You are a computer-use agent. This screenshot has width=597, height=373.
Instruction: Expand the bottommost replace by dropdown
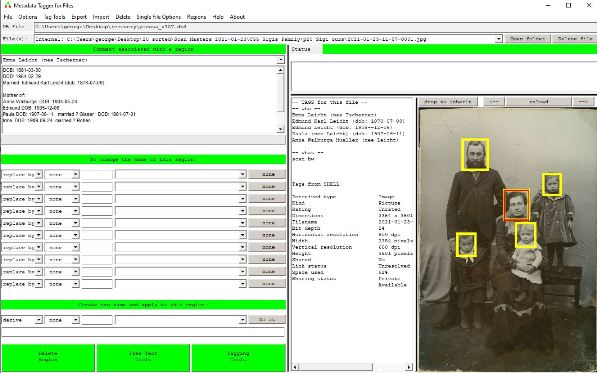pyautogui.click(x=38, y=284)
